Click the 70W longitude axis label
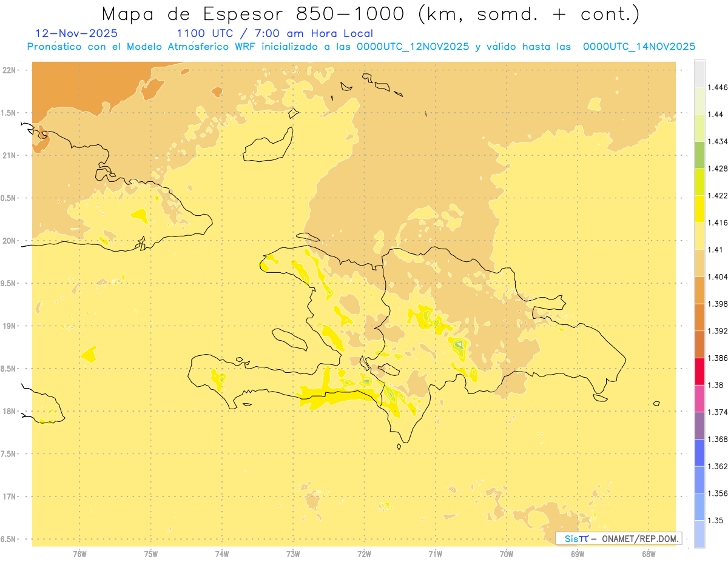This screenshot has width=728, height=562. click(507, 554)
